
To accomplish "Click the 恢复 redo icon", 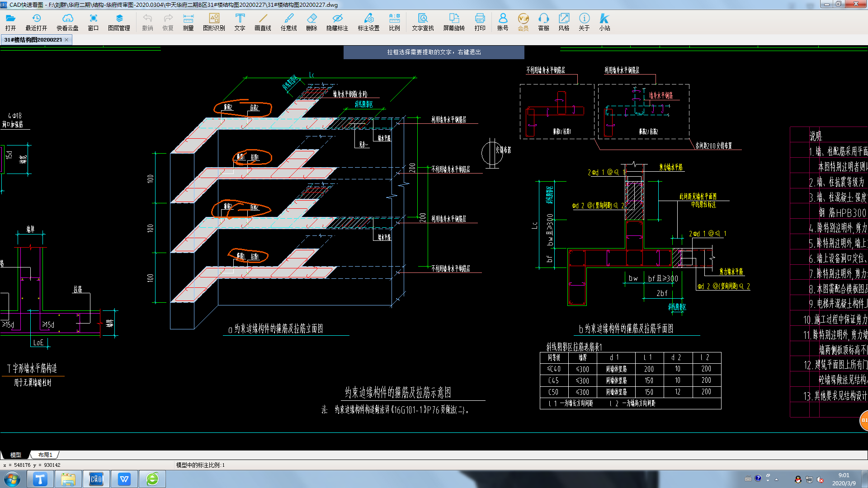I will (x=168, y=22).
